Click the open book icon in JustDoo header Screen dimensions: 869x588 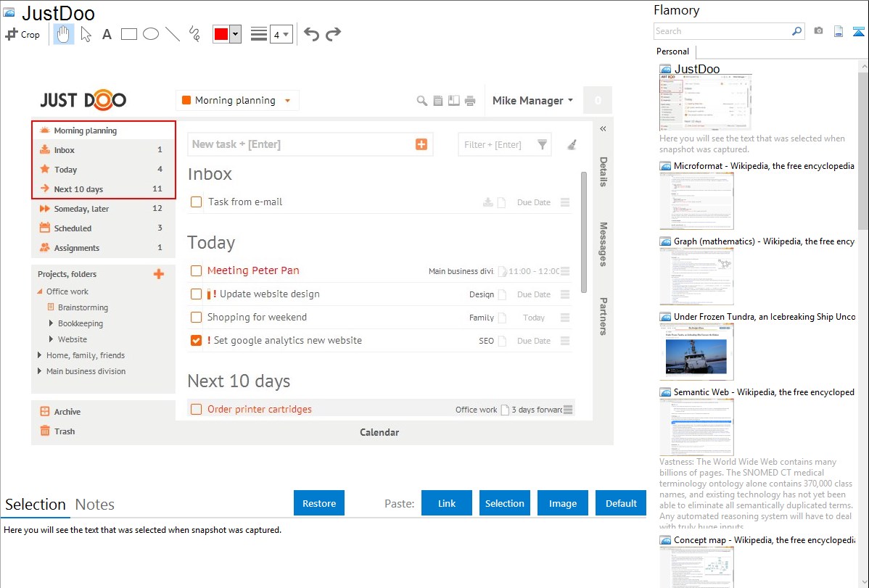(454, 100)
